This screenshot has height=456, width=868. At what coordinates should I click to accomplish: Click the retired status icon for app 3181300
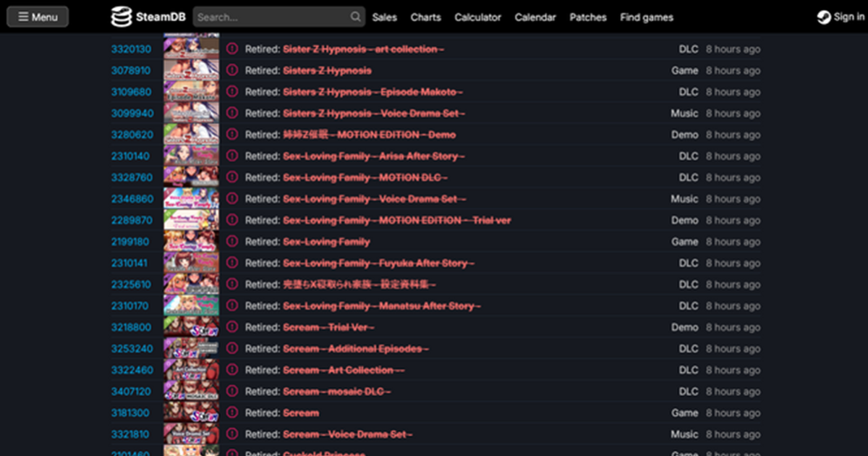tap(231, 413)
